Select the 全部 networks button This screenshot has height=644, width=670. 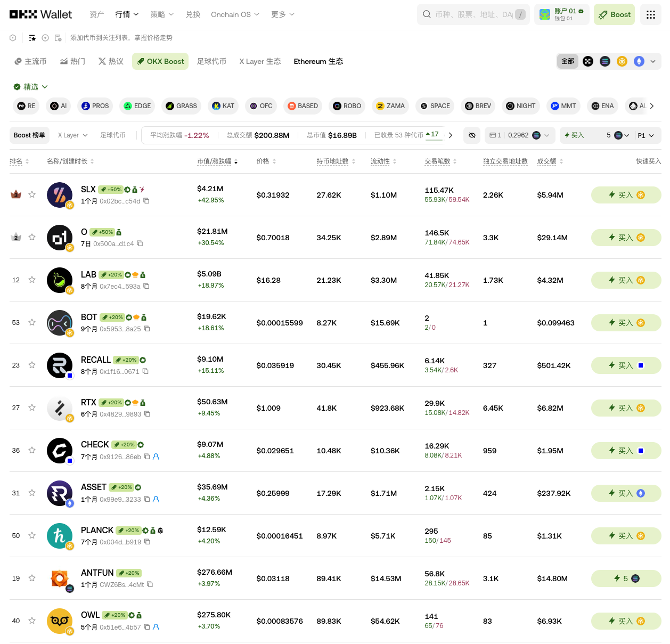568,61
